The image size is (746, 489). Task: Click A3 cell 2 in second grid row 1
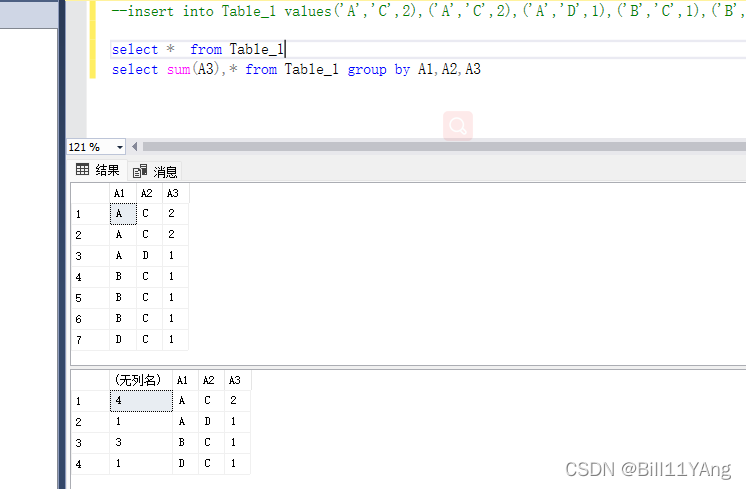click(x=237, y=401)
